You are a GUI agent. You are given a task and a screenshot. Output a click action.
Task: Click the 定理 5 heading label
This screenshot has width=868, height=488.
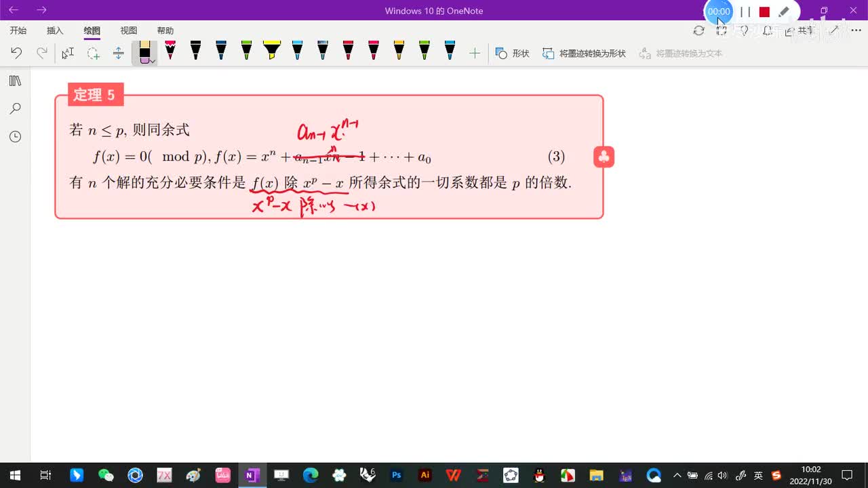95,95
